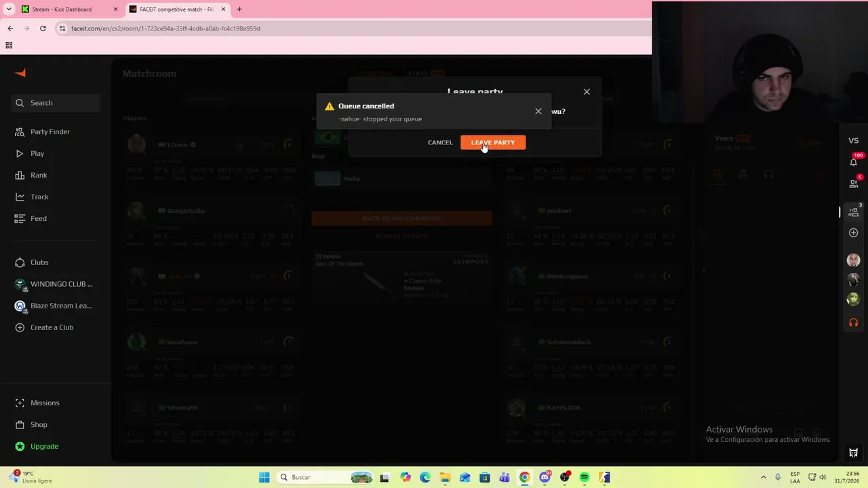868x488 pixels.
Task: Click the orange headphones voice icon
Action: coord(854,323)
